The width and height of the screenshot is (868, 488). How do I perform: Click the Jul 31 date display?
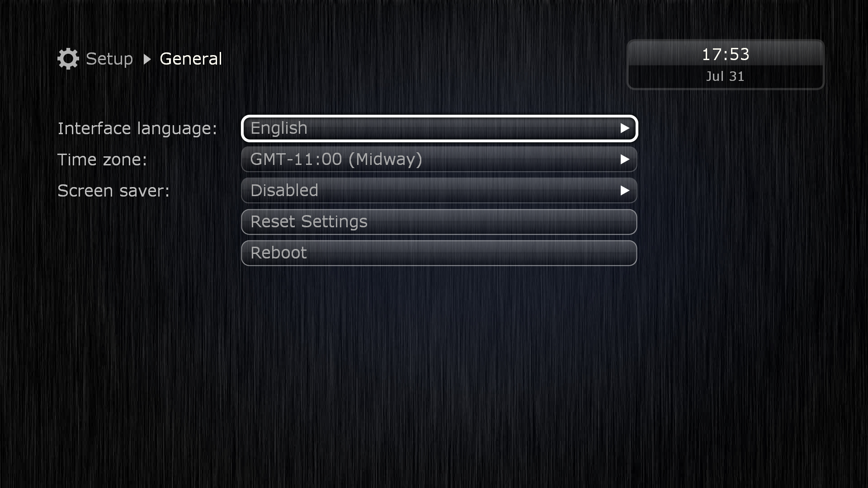point(725,76)
